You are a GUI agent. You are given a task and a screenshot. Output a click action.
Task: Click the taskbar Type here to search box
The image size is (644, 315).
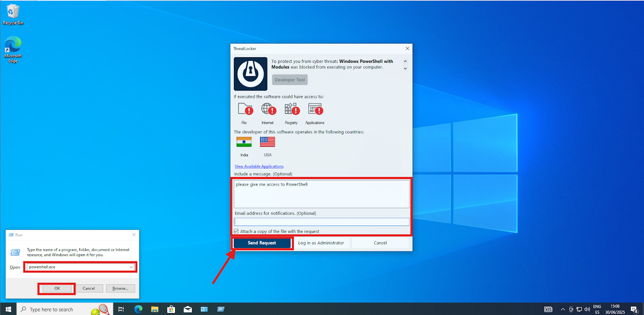[65, 309]
